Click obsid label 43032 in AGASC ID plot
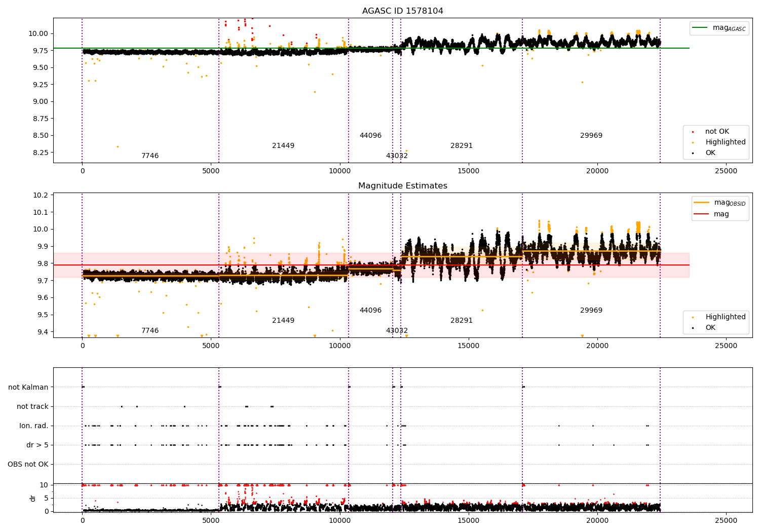The height and width of the screenshot is (532, 760). [x=397, y=156]
